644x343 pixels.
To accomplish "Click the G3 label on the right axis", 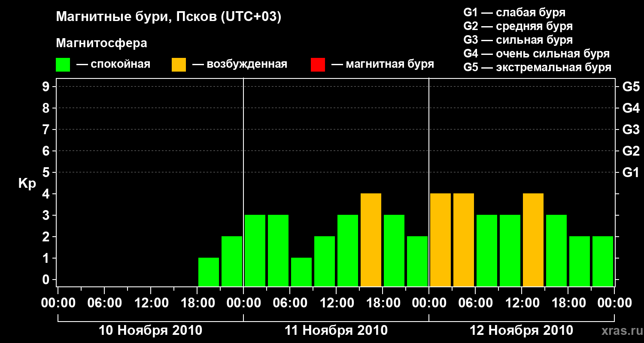I will (631, 129).
